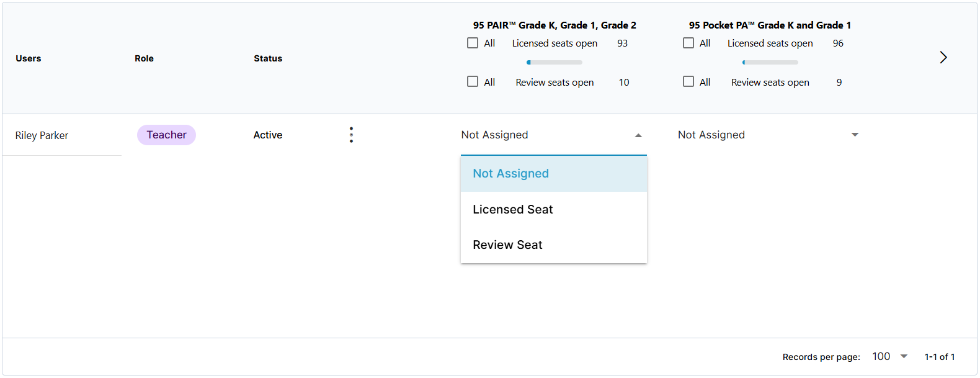Open the three-dot menu for Riley Parker

point(351,135)
